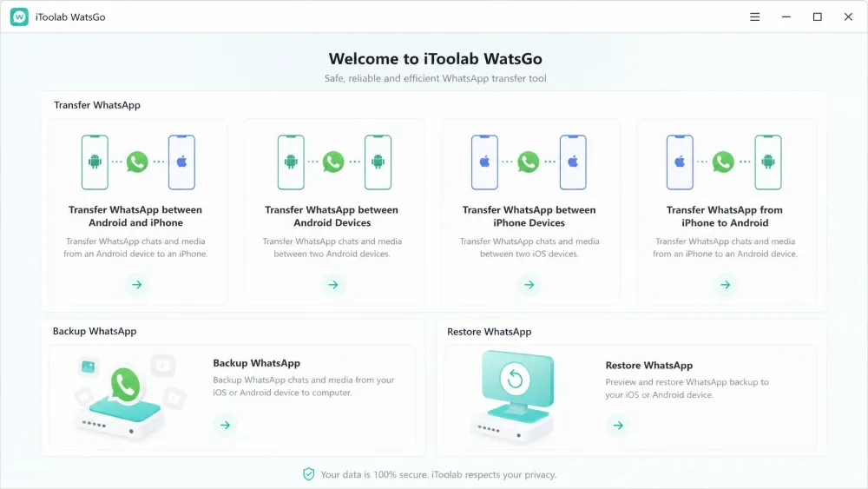Click the Restore WhatsApp computer illustration

coord(513,397)
